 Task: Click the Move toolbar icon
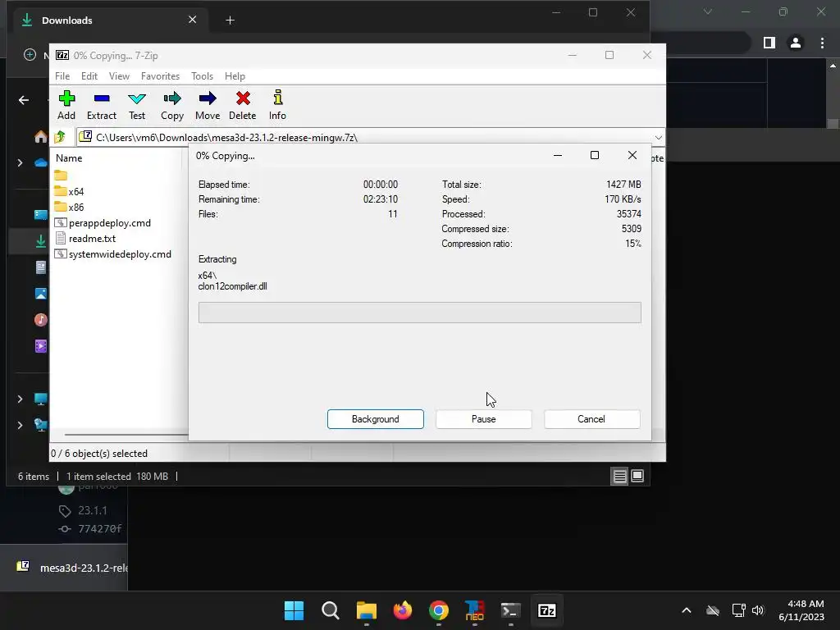(x=208, y=105)
